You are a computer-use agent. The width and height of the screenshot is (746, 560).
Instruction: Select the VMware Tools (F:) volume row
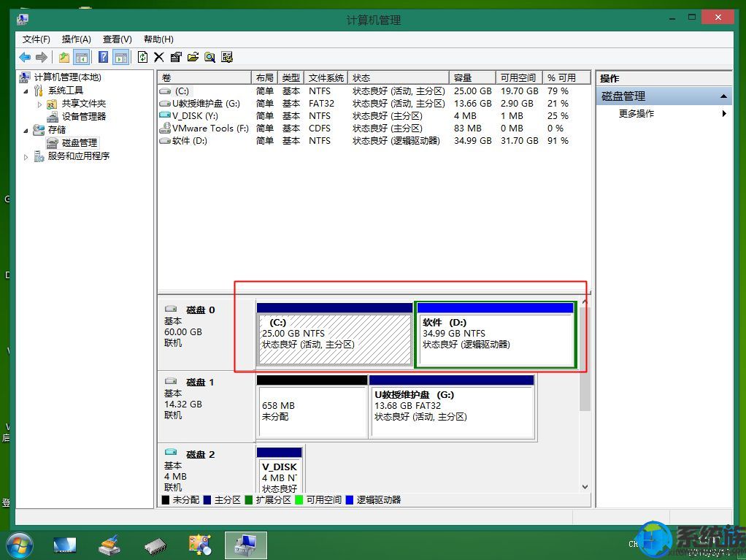click(x=374, y=128)
